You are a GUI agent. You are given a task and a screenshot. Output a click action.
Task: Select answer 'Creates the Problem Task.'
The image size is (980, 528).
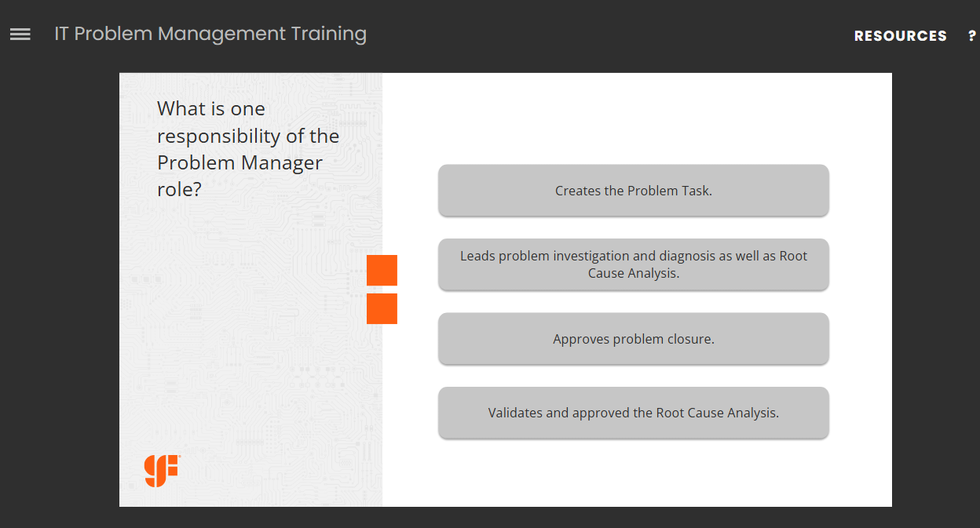(633, 191)
